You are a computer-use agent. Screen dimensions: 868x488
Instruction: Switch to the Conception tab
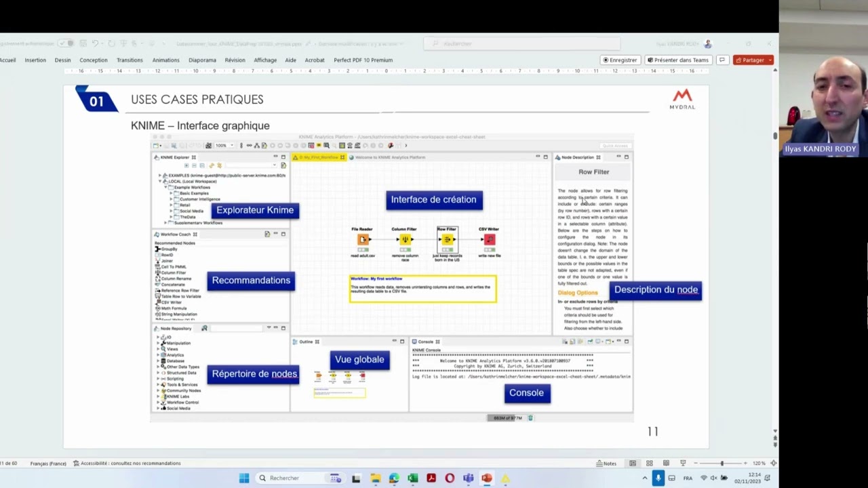click(x=94, y=60)
